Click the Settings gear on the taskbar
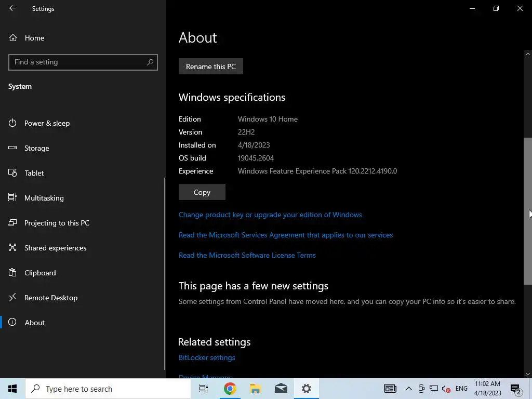Screen dimensions: 532x399 pos(307,389)
